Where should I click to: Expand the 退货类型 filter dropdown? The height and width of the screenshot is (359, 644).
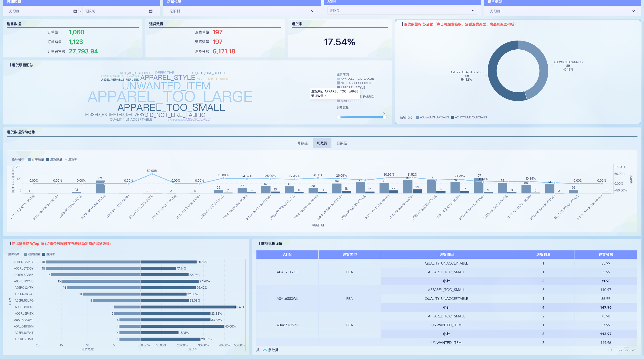[x=633, y=11]
